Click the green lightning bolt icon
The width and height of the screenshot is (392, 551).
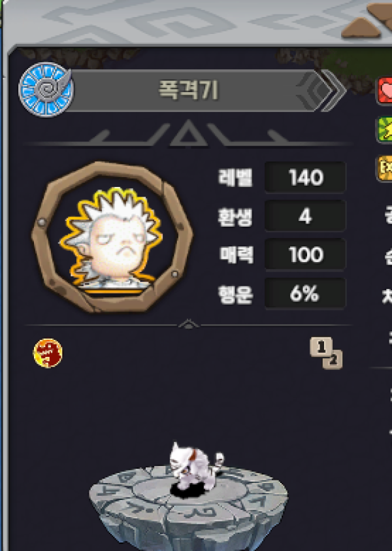[385, 130]
